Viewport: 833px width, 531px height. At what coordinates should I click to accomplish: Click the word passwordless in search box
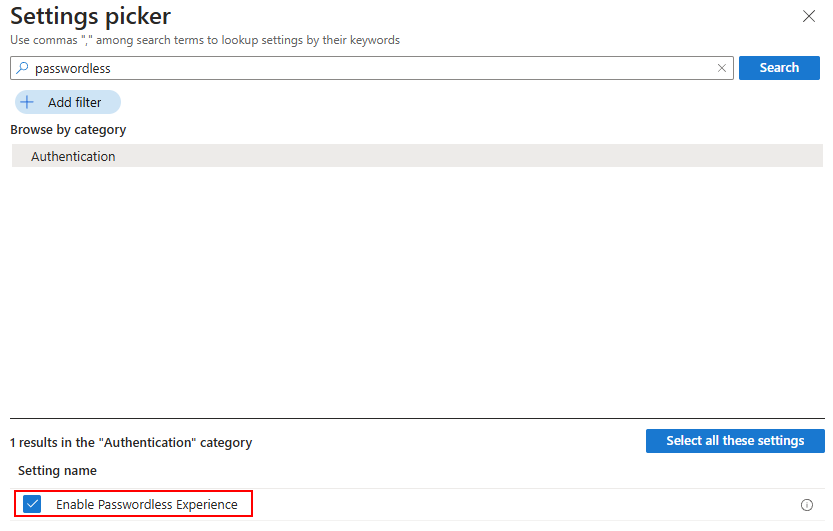click(x=73, y=68)
